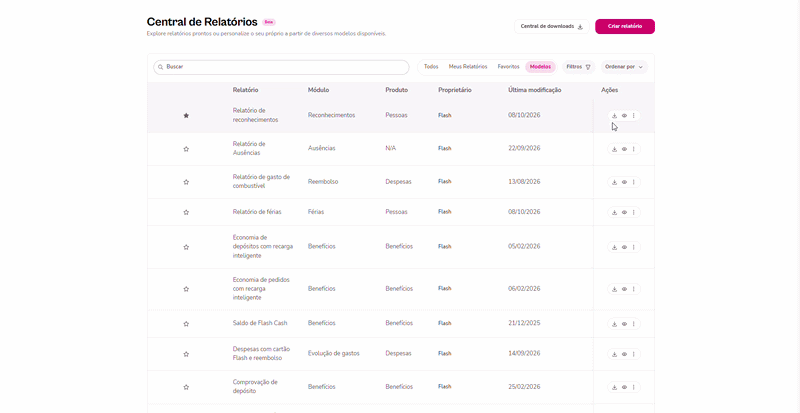Click the Reembolso module cell

pos(323,182)
